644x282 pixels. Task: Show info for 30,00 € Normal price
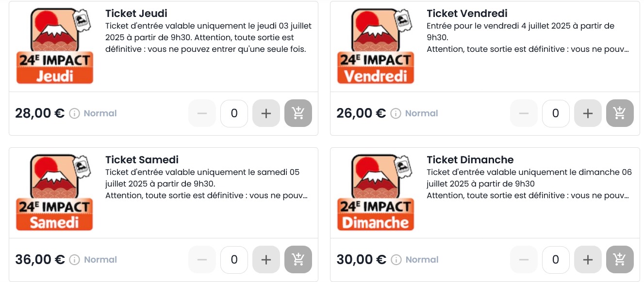396,260
